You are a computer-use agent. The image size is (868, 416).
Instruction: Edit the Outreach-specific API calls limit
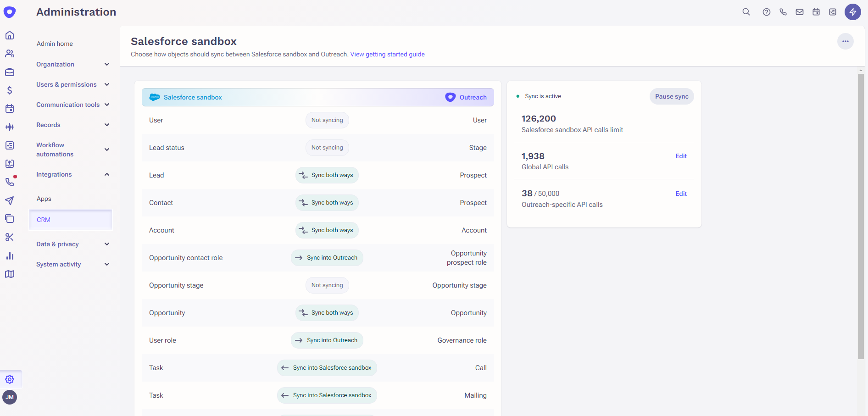[x=681, y=194]
